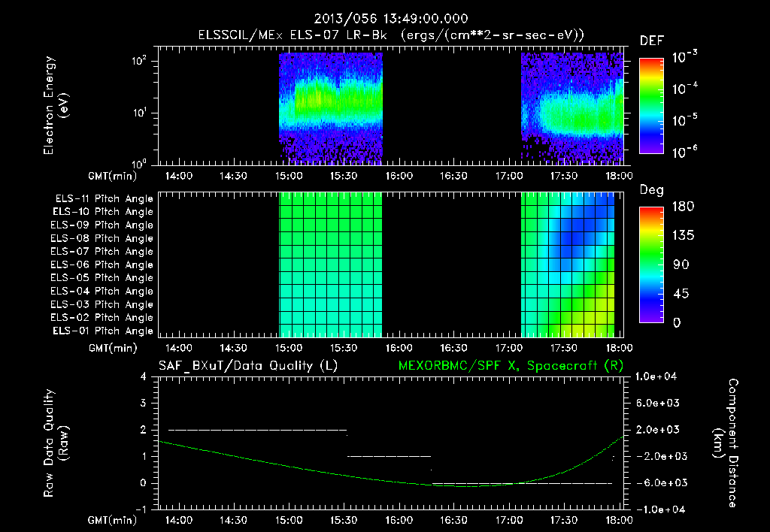Click the white data quality line at level 2
Screen dimensions: 770x532
pos(257,430)
